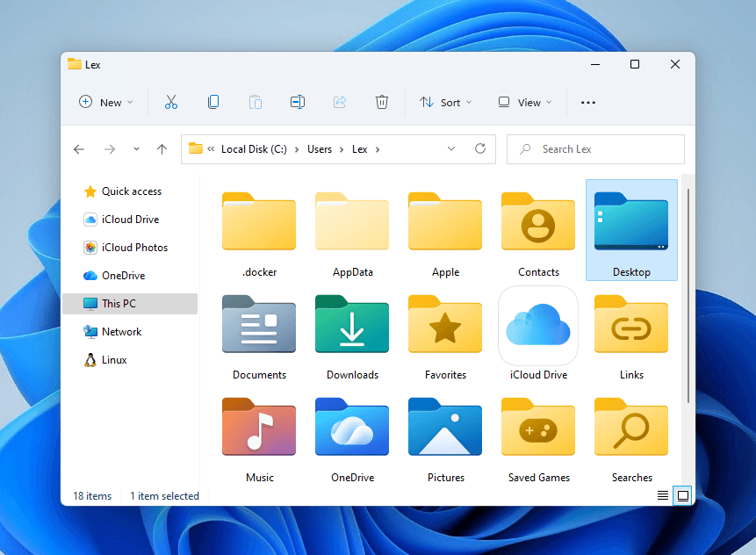Click the 1 item selected status text

[164, 495]
